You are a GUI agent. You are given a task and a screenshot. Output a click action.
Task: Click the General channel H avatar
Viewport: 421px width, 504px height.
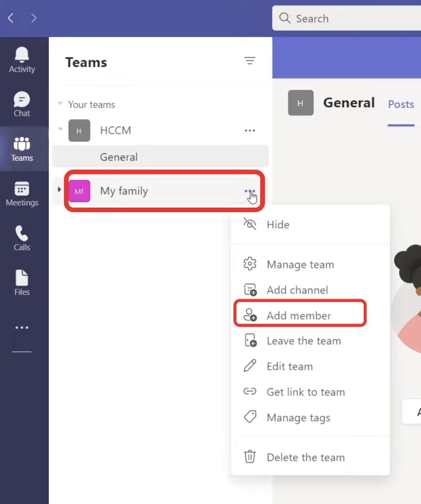(301, 103)
